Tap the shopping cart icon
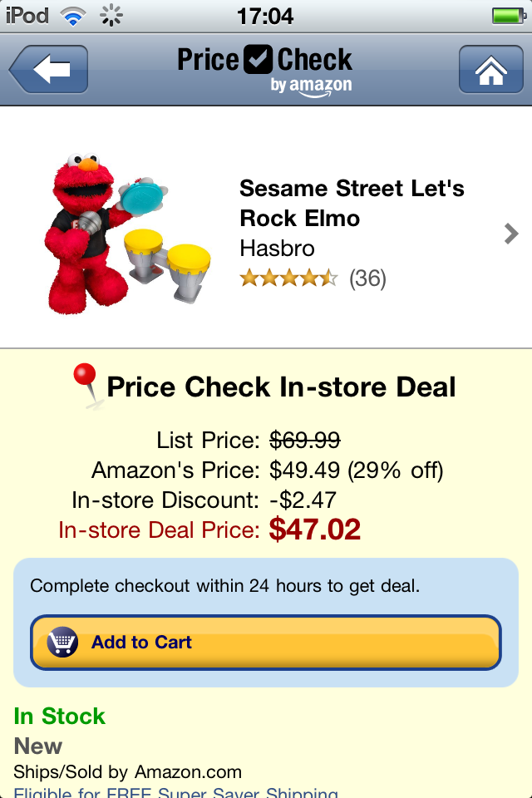532x798 pixels. pos(63,643)
